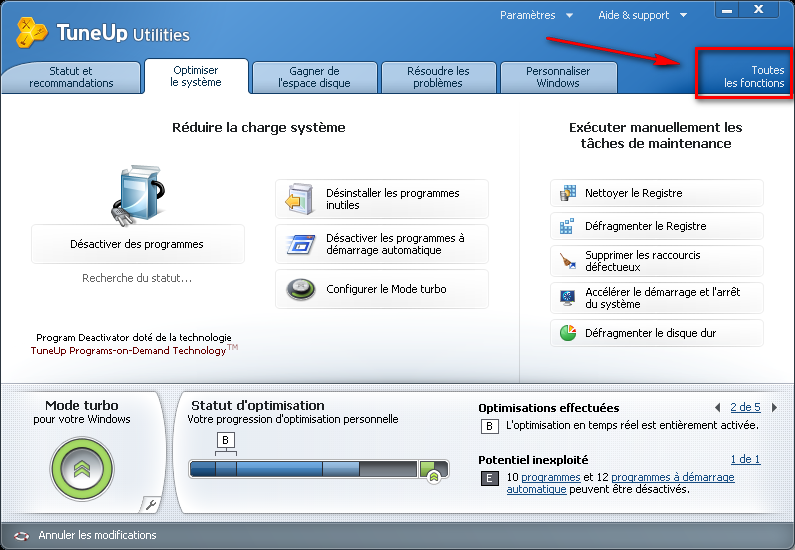
Task: Go to previous Optimisations effectuées item
Action: pos(717,408)
